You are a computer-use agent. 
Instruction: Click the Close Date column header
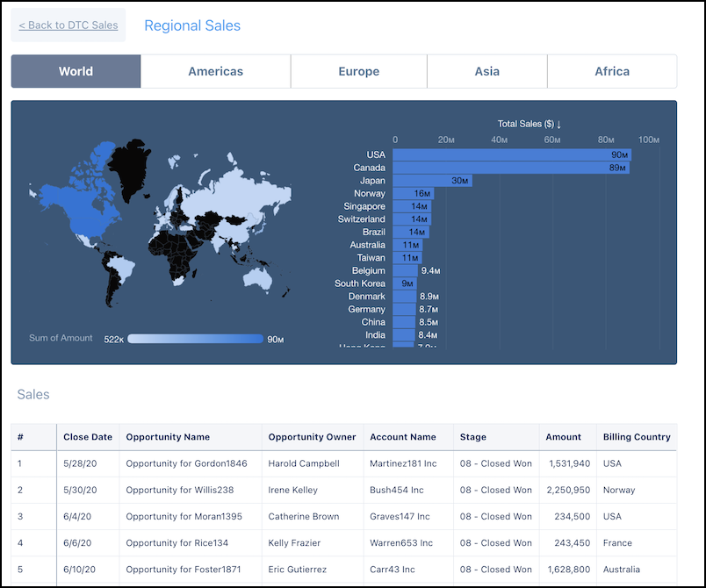coord(88,437)
